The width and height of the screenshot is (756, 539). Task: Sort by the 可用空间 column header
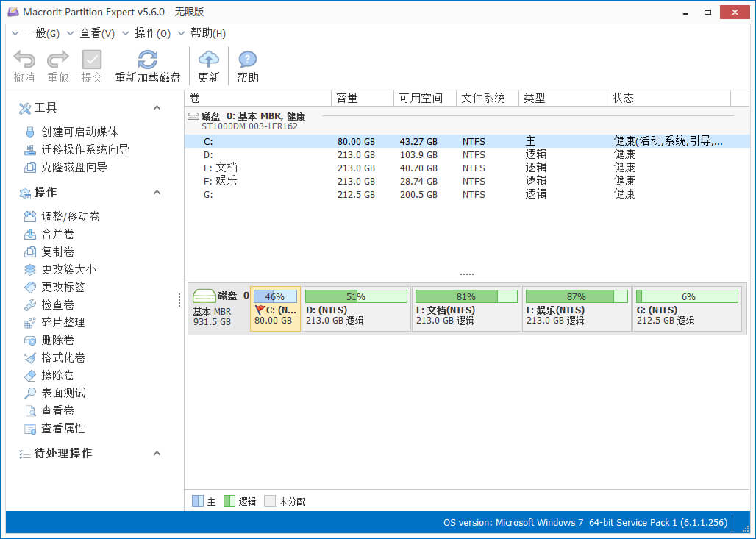(425, 99)
